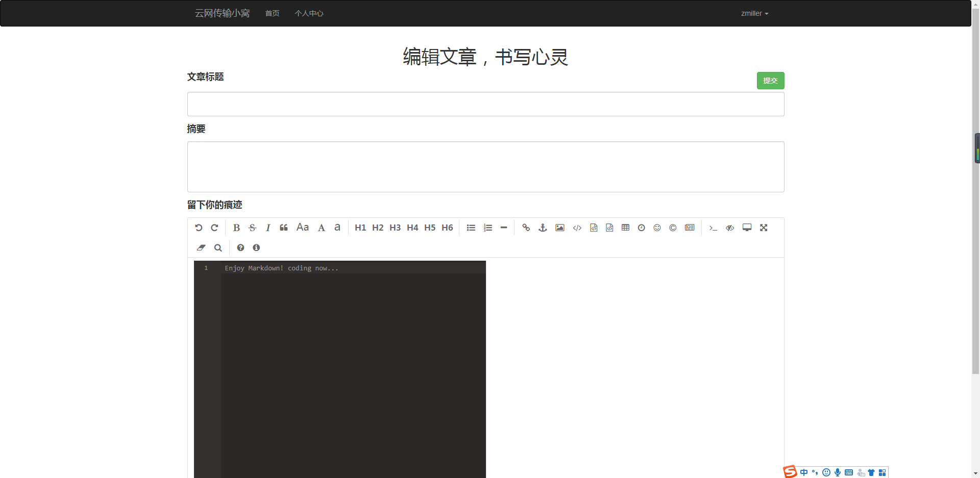Insert preformatted text with first file-code icon
The width and height of the screenshot is (980, 478).
594,228
